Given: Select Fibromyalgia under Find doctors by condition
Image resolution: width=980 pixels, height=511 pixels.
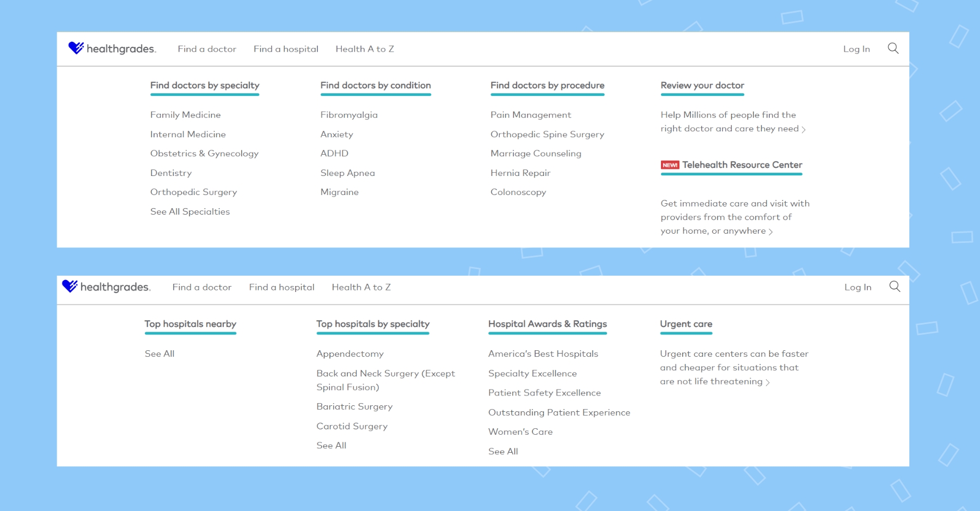Looking at the screenshot, I should click(349, 114).
